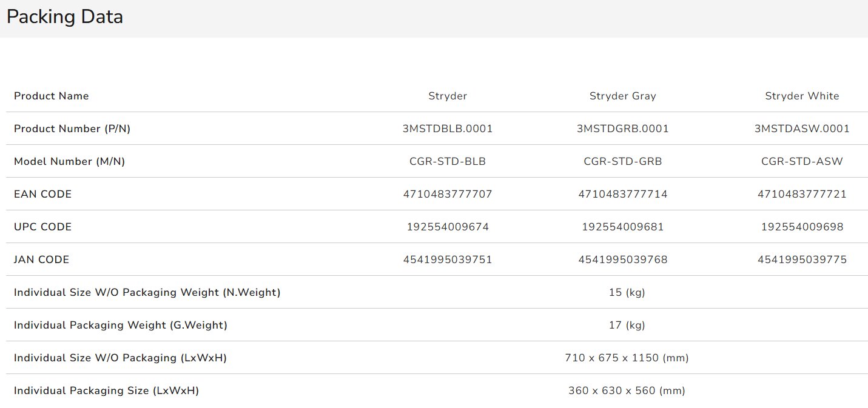The image size is (868, 408).
Task: Click product number 3MSTDBLB.0001
Action: tap(448, 129)
